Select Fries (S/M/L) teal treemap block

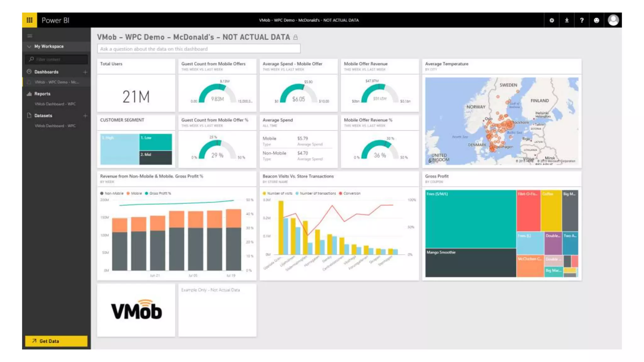click(x=470, y=219)
